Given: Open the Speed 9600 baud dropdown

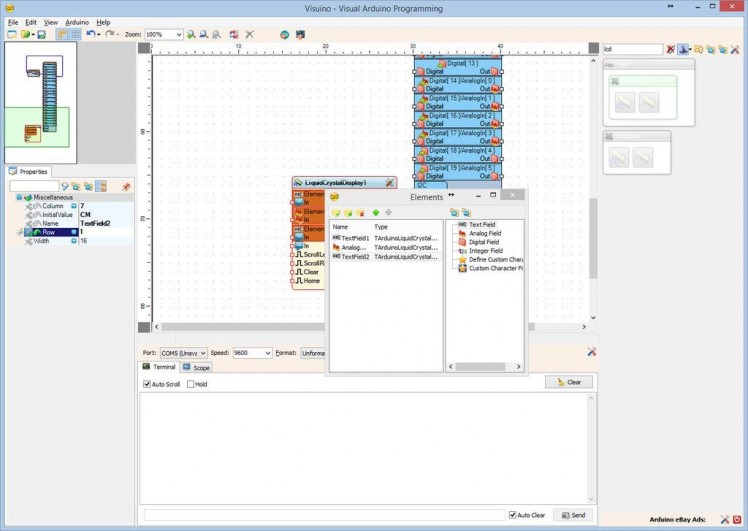Looking at the screenshot, I should pos(267,353).
